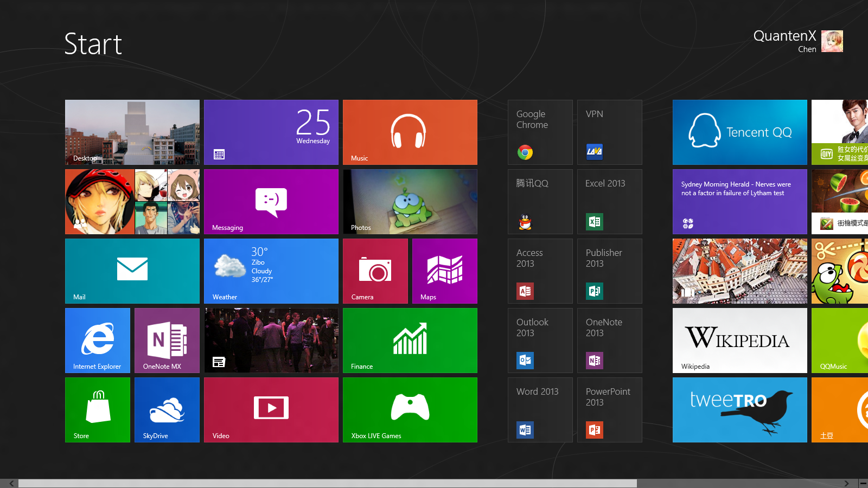The height and width of the screenshot is (488, 868).
Task: Open the Word 2013 tile
Action: pyautogui.click(x=540, y=410)
